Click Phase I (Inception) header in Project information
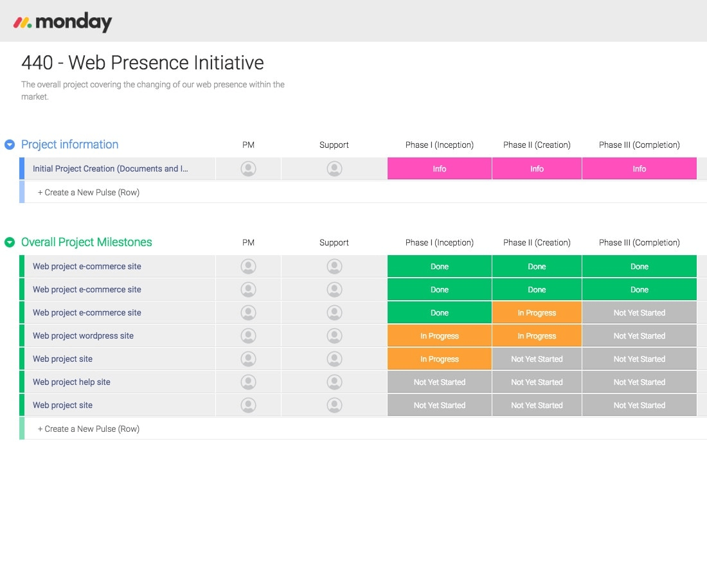Screen dimensions: 707x588 (x=439, y=145)
